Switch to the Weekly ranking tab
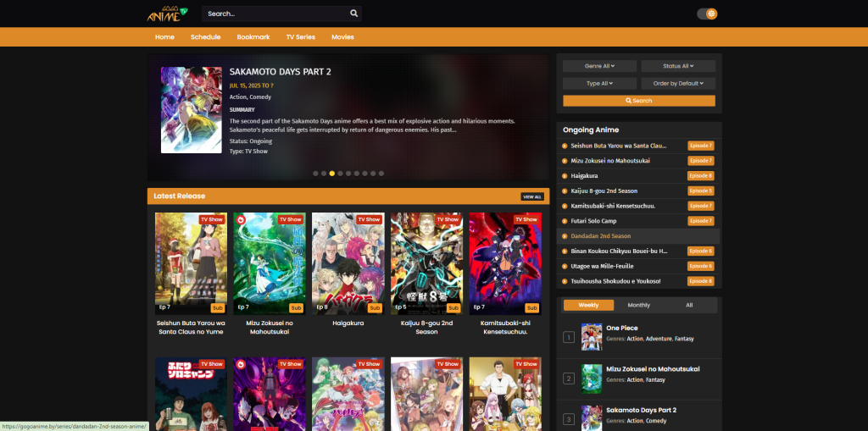The width and height of the screenshot is (868, 431). pos(588,306)
